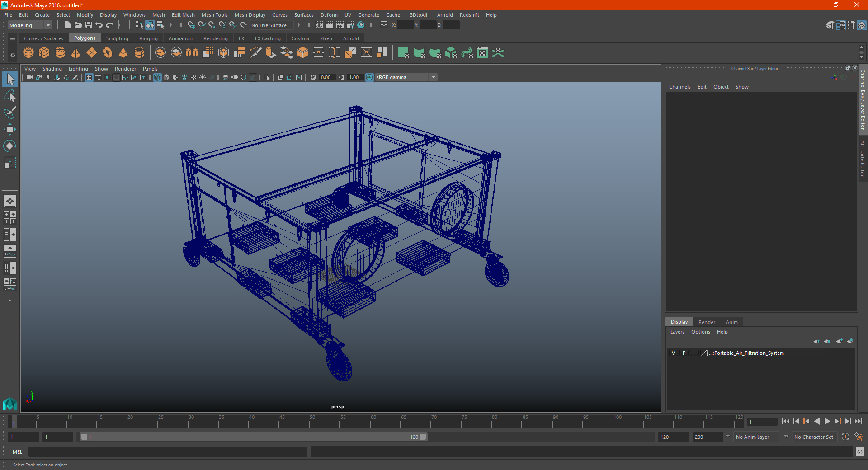Toggle snap to curves icon
The width and height of the screenshot is (868, 470).
click(202, 25)
